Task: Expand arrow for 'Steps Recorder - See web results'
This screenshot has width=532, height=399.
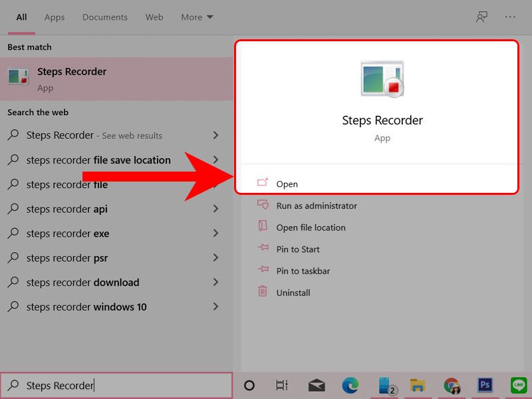Action: point(215,135)
